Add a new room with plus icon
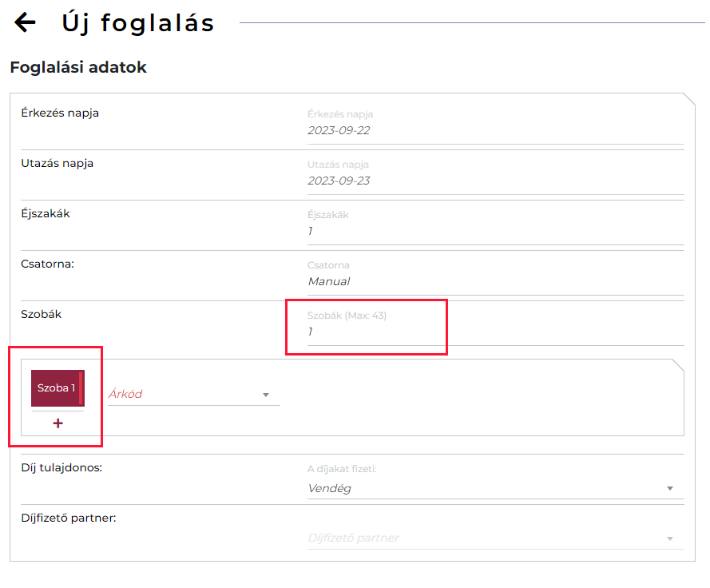 tap(58, 423)
